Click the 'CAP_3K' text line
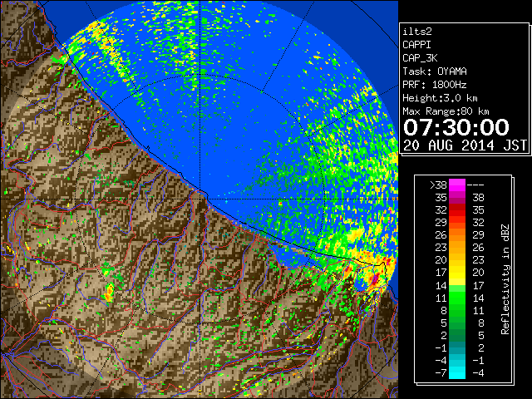This screenshot has width=532, height=399. coord(420,58)
